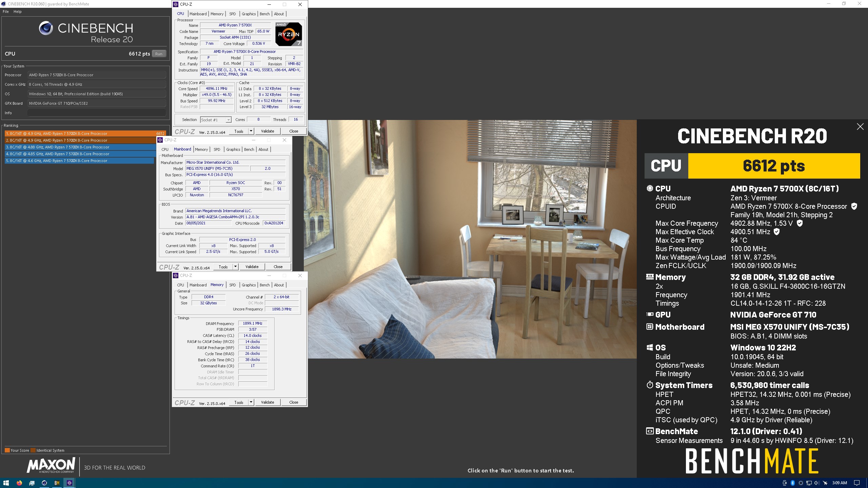This screenshot has height=488, width=868.
Task: Click the shield icon beside CPUID value
Action: pos(854,206)
